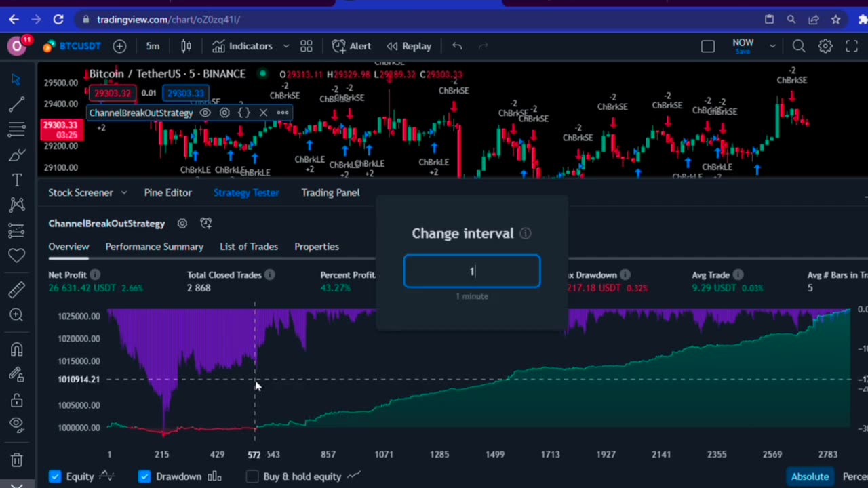Create an Alert

(351, 46)
